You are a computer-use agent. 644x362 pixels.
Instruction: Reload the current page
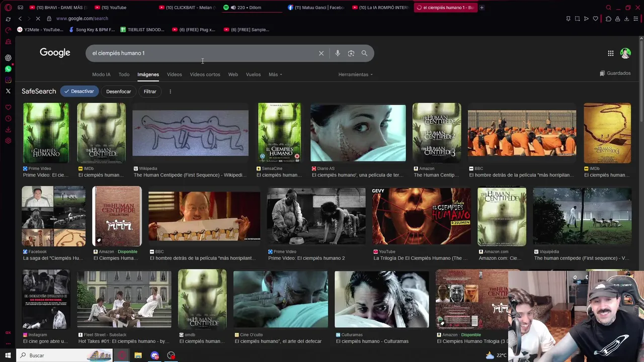point(8,19)
